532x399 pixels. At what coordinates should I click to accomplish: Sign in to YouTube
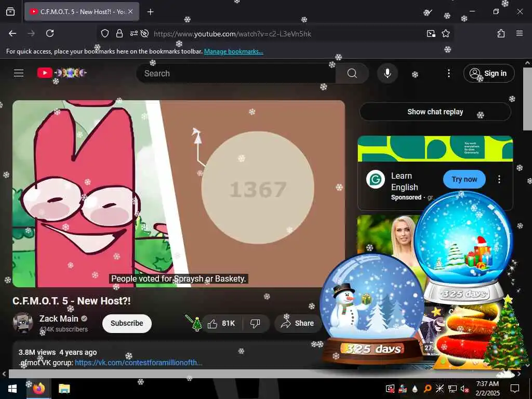(489, 73)
